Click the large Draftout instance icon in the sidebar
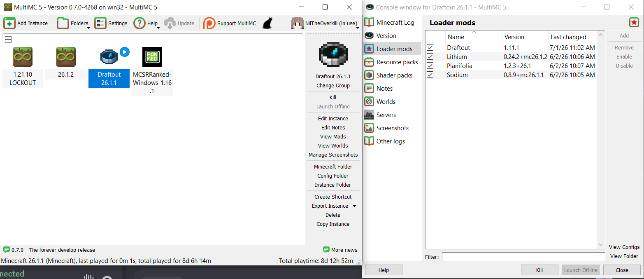This screenshot has height=279, width=644. [x=333, y=54]
